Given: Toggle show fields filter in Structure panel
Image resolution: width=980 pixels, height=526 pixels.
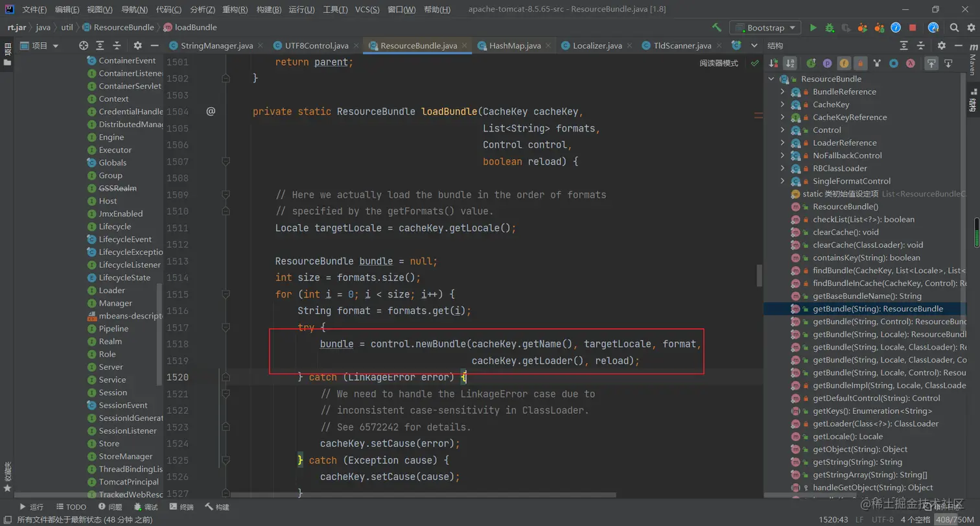Looking at the screenshot, I should [843, 63].
